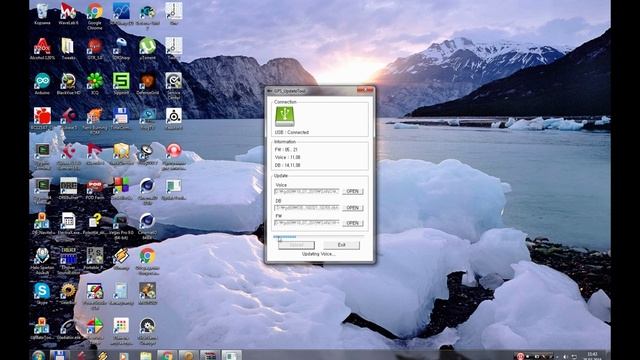The image size is (640, 360).
Task: Click the FW file path field
Action: click(x=307, y=223)
